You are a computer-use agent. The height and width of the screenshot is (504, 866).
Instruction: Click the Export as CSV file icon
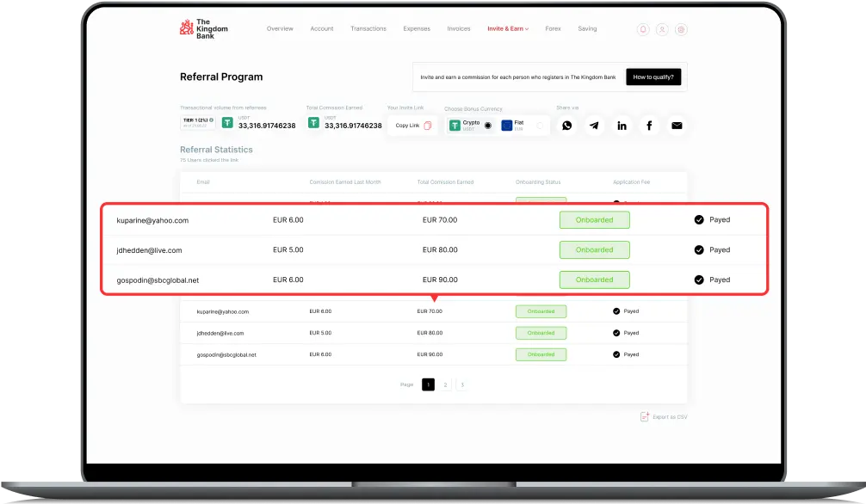pyautogui.click(x=645, y=417)
